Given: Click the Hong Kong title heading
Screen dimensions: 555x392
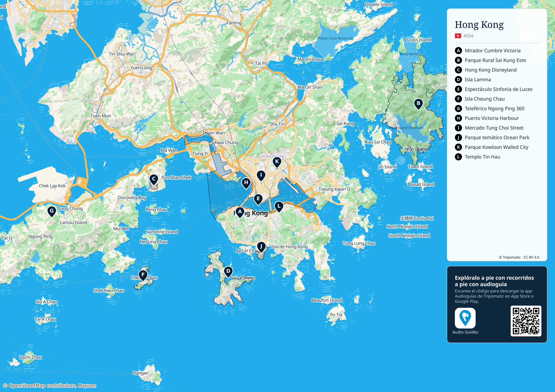Looking at the screenshot, I should pos(479,25).
